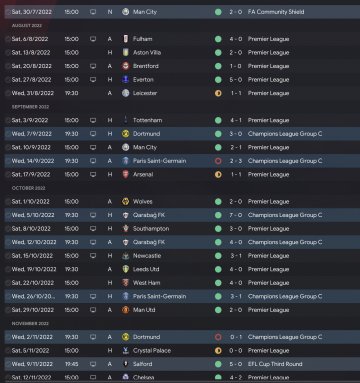
Task: Click the red loss indicator for 14/9/2022 PSG match
Action: pos(218,161)
